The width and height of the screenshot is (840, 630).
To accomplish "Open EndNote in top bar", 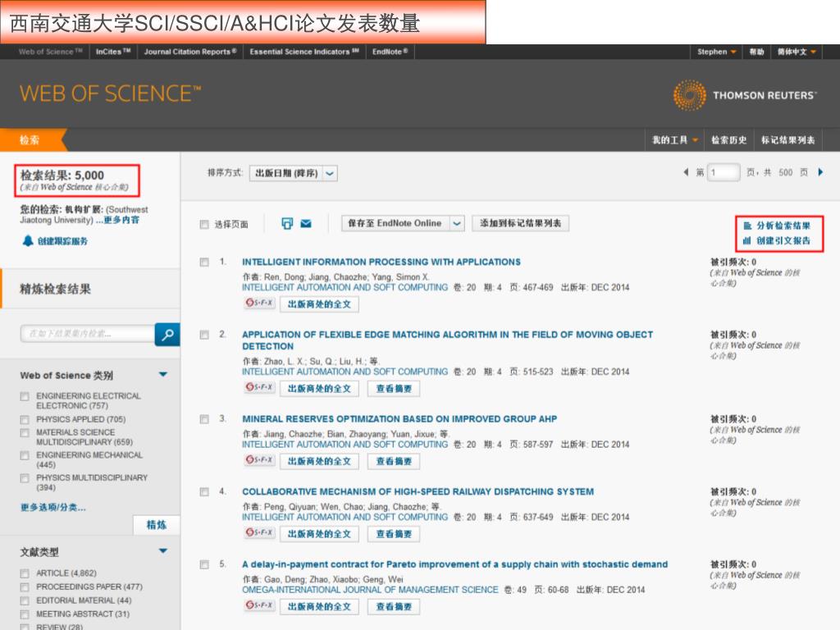I will [390, 52].
